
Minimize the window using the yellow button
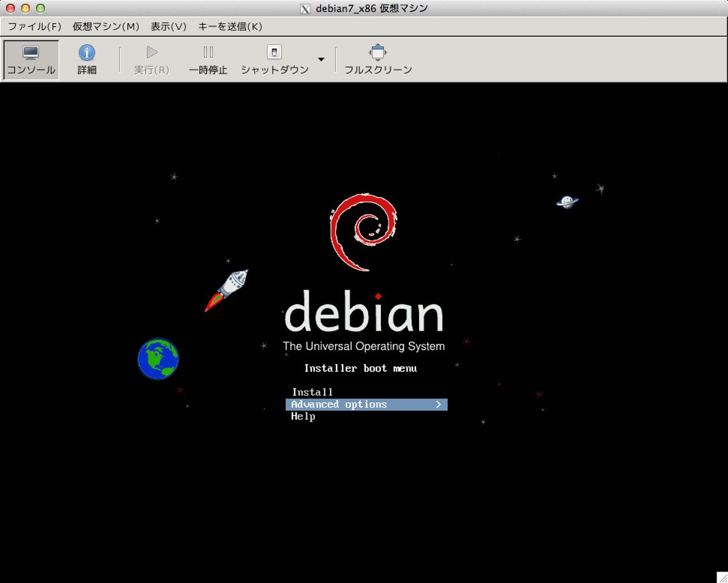click(x=25, y=8)
